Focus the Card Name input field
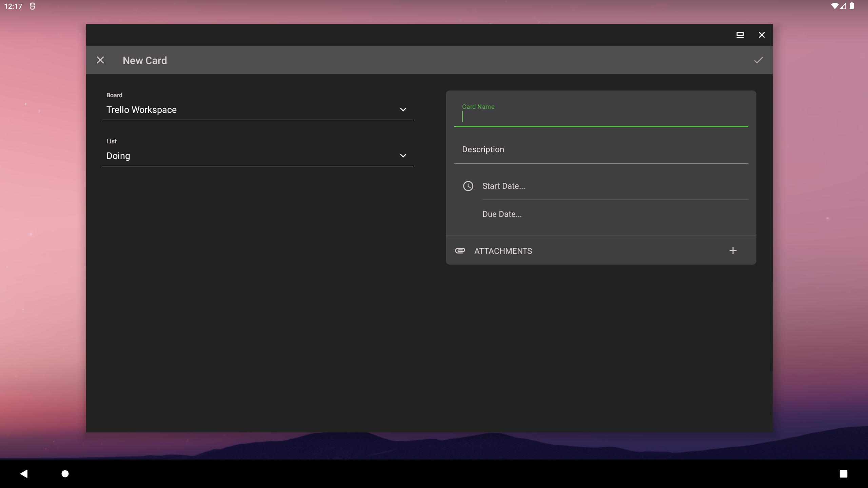868x488 pixels. [x=601, y=115]
